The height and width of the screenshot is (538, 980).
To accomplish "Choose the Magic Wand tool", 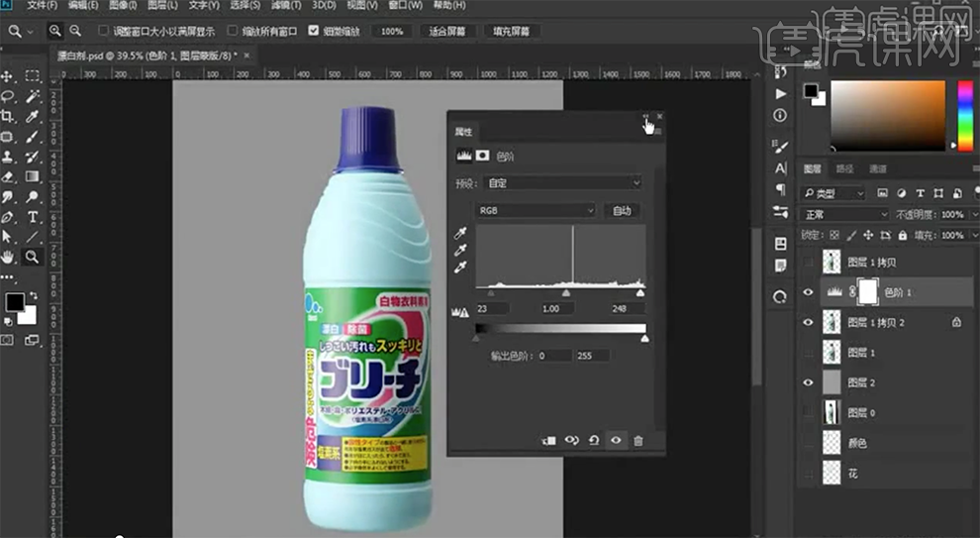I will 33,96.
